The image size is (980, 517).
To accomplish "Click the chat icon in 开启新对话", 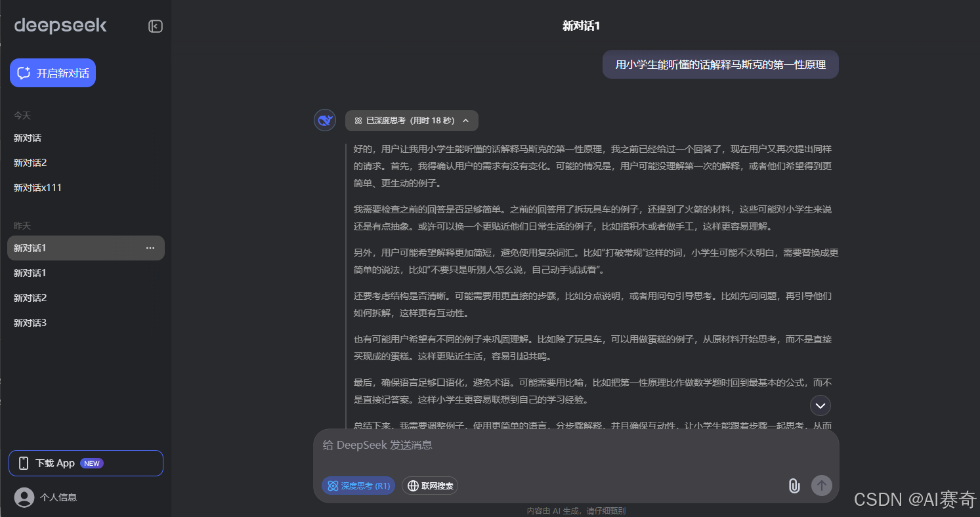I will point(24,73).
